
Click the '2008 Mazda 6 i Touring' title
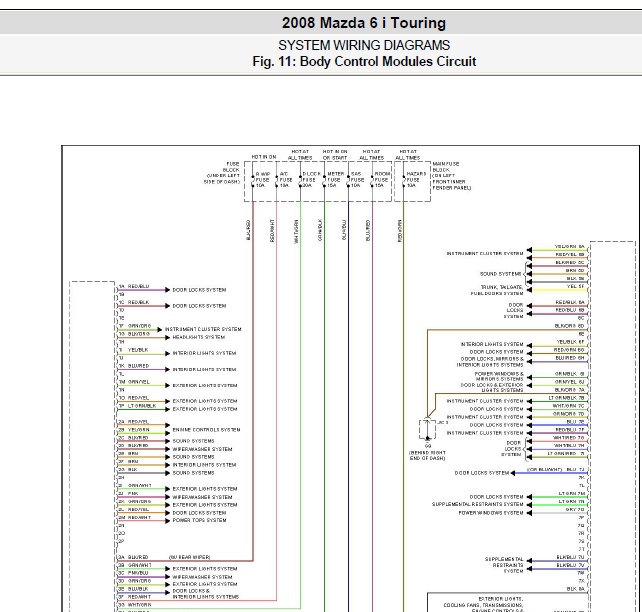pyautogui.click(x=364, y=23)
